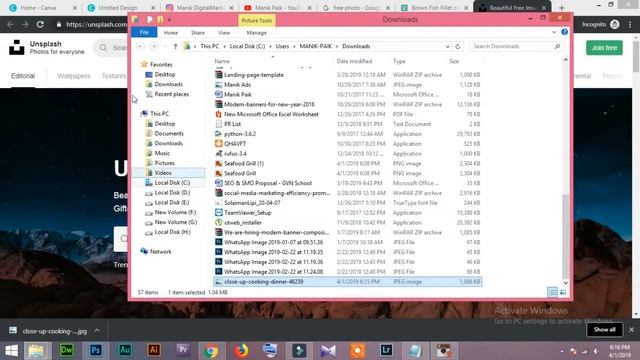
Task: Sort by Date modified column header
Action: (354, 61)
